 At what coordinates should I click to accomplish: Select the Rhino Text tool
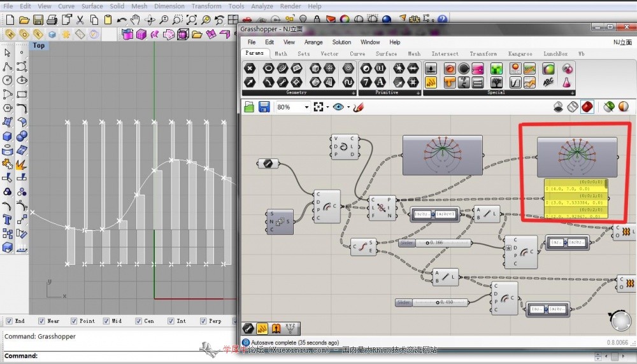point(7,220)
